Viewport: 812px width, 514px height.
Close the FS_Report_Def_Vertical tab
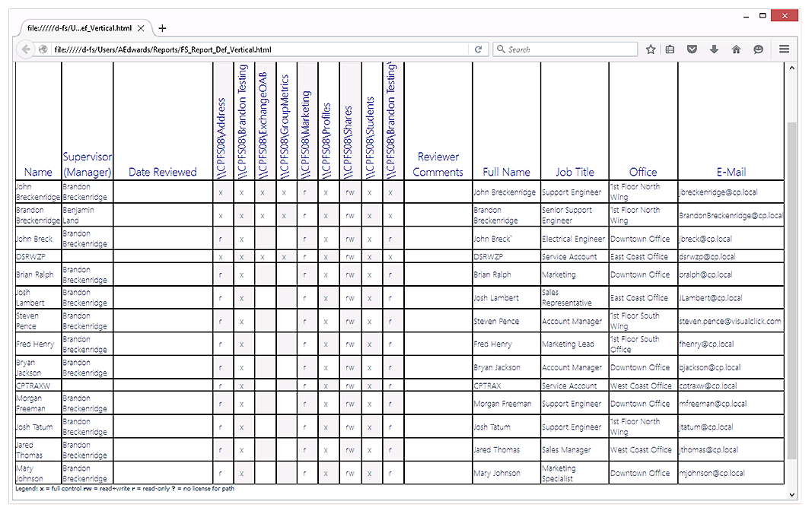[x=140, y=28]
